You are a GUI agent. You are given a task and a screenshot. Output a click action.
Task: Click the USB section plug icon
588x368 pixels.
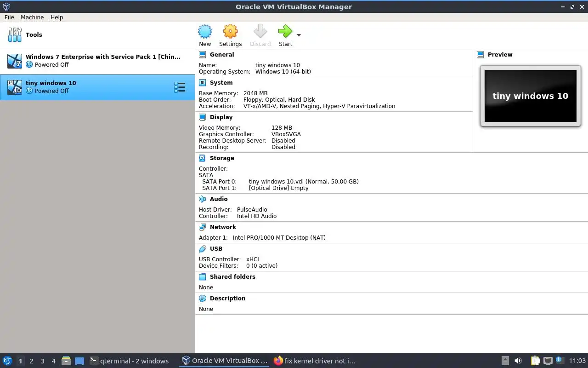(x=203, y=249)
